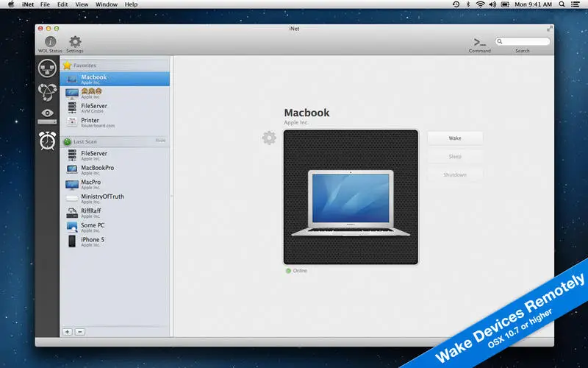The width and height of the screenshot is (588, 368).
Task: Open the Command terminal icon
Action: (480, 42)
